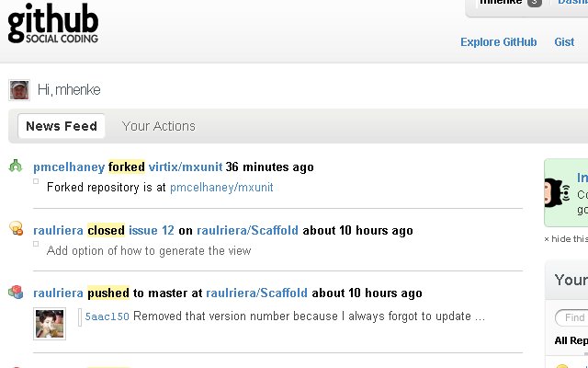View commit 5aac150
The image size is (588, 368).
pyautogui.click(x=107, y=316)
